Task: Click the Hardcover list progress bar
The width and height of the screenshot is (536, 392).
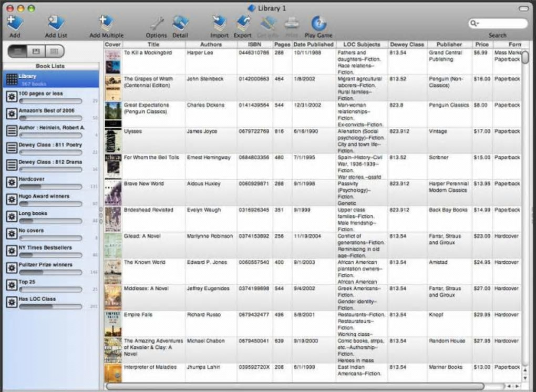Action: [x=50, y=187]
